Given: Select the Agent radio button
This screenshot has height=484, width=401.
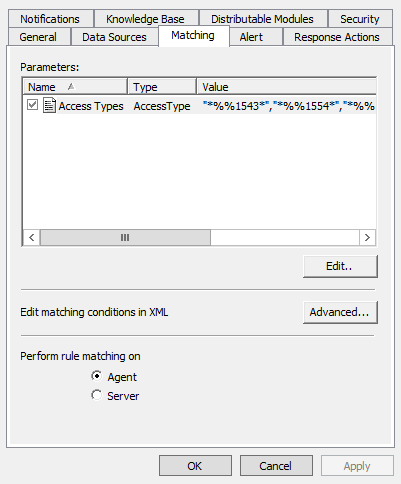Looking at the screenshot, I should [x=97, y=376].
